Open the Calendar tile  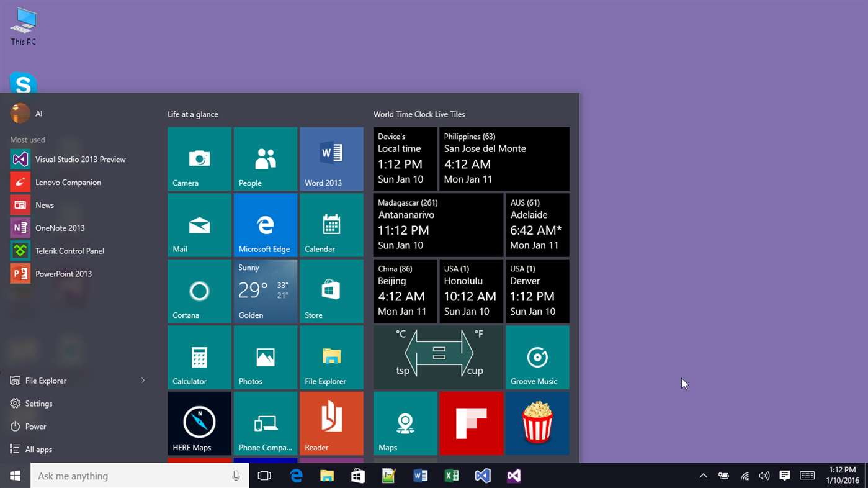click(x=331, y=225)
